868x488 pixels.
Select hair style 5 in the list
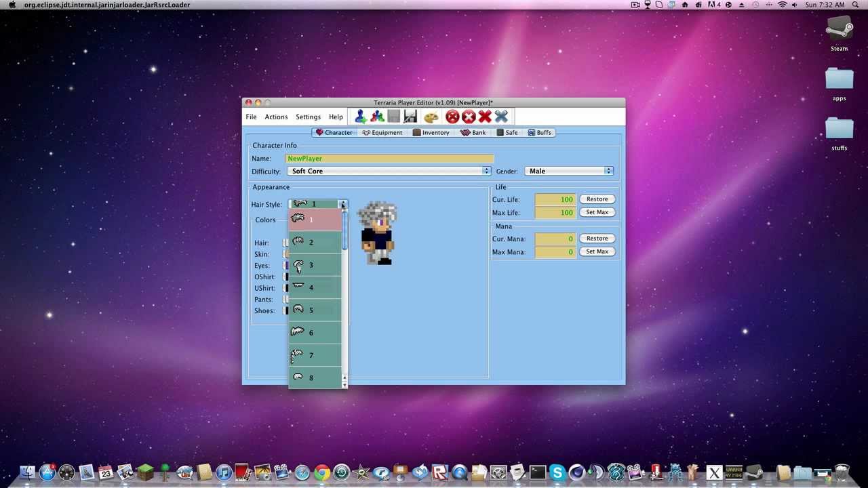tap(315, 310)
